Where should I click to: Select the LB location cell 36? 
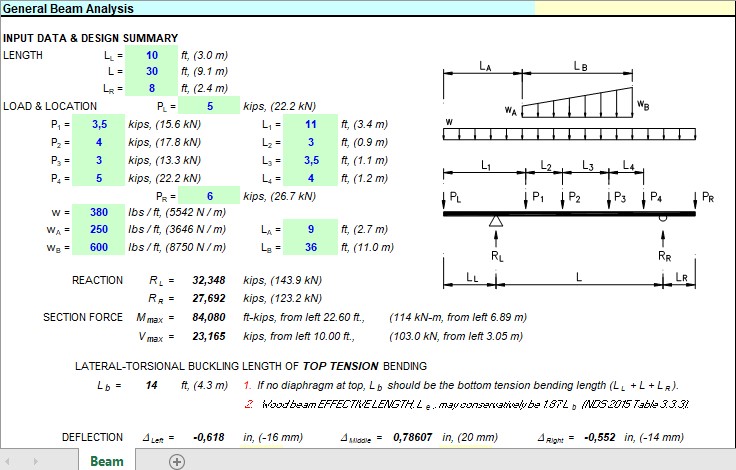click(310, 247)
